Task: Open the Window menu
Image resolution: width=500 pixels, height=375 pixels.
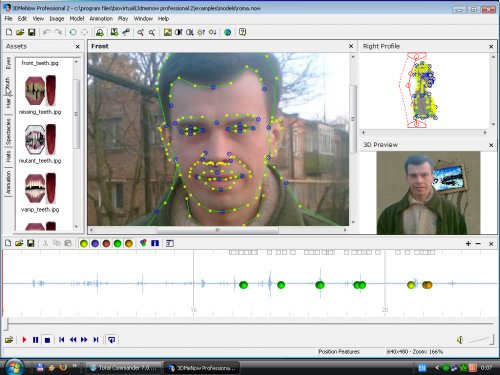Action: 143,19
